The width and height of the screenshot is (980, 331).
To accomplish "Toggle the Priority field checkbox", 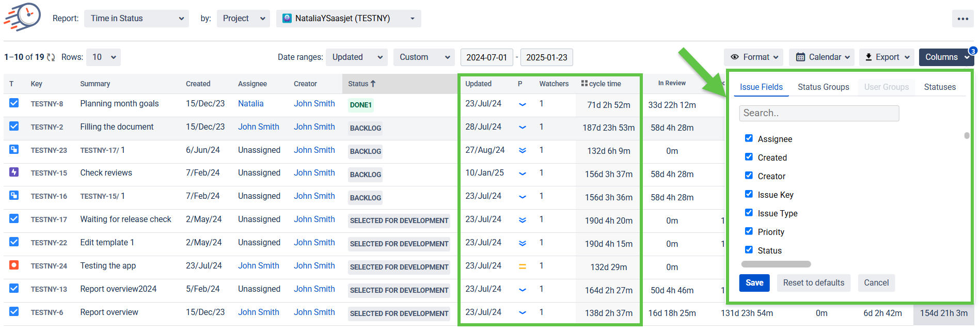I will pyautogui.click(x=749, y=231).
